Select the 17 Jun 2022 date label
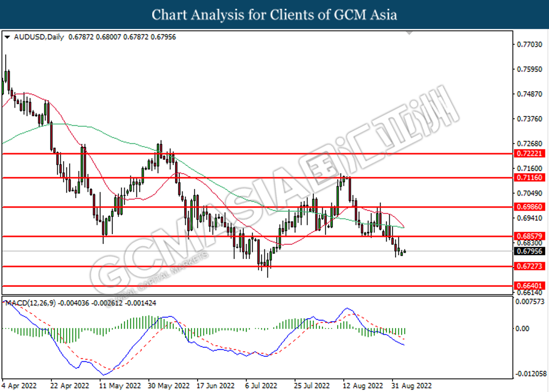 click(216, 386)
